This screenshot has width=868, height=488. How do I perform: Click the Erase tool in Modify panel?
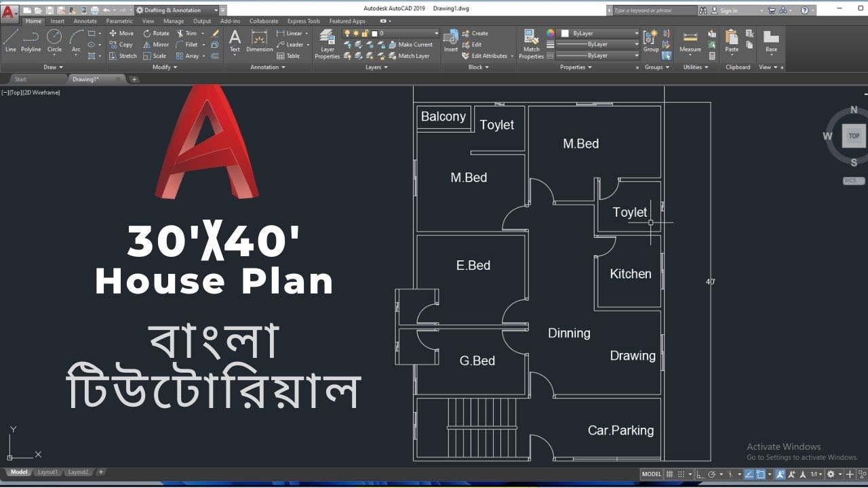point(215,33)
